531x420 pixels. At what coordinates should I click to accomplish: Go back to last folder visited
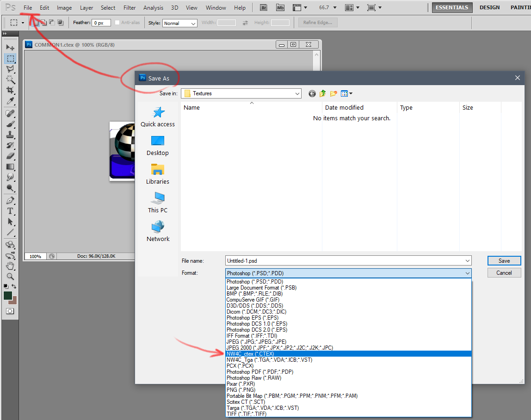pyautogui.click(x=312, y=93)
